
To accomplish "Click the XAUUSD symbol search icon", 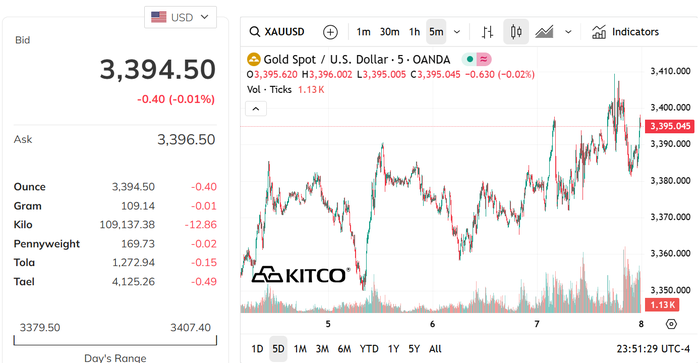I will pos(254,32).
